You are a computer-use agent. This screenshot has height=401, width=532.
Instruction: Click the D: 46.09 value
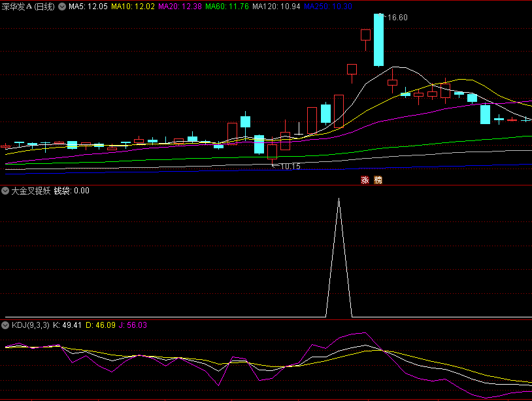click(x=101, y=325)
